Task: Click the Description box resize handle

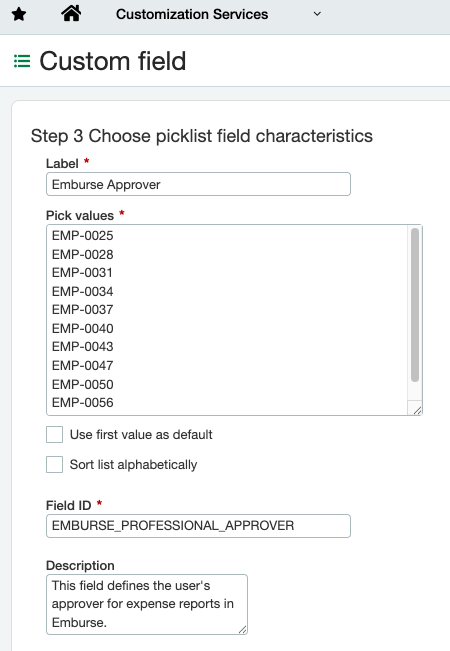Action: pos(243,629)
